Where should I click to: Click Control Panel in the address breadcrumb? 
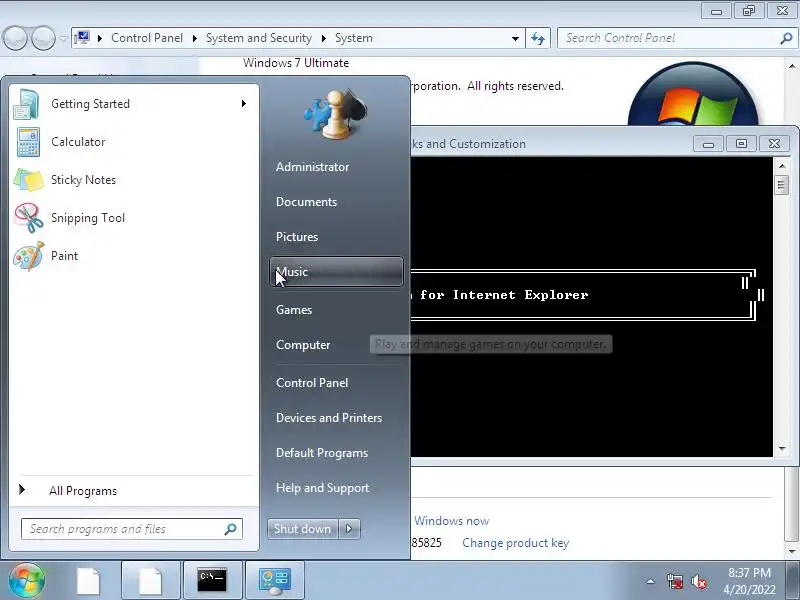147,38
